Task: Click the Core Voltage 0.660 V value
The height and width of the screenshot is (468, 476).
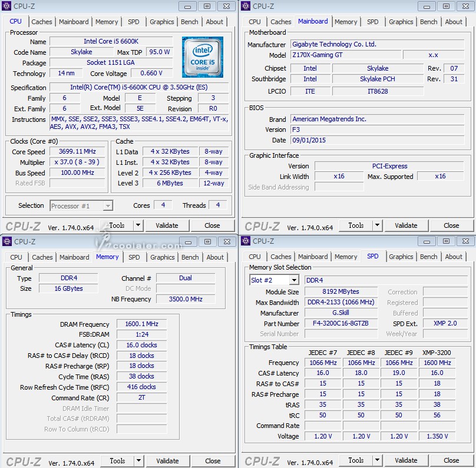Action: click(151, 73)
